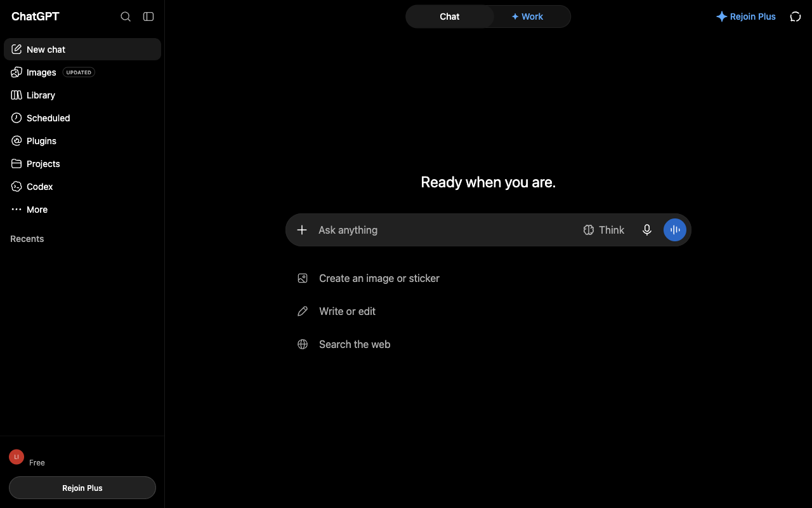Switch to the Chat tab
Image resolution: width=812 pixels, height=508 pixels.
pos(450,17)
